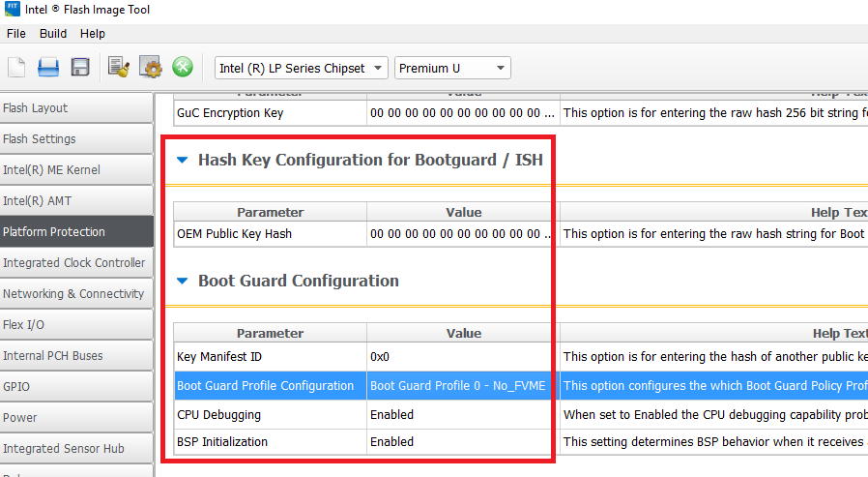Switch to the Flash Layout tab
This screenshot has width=868, height=477.
75,107
